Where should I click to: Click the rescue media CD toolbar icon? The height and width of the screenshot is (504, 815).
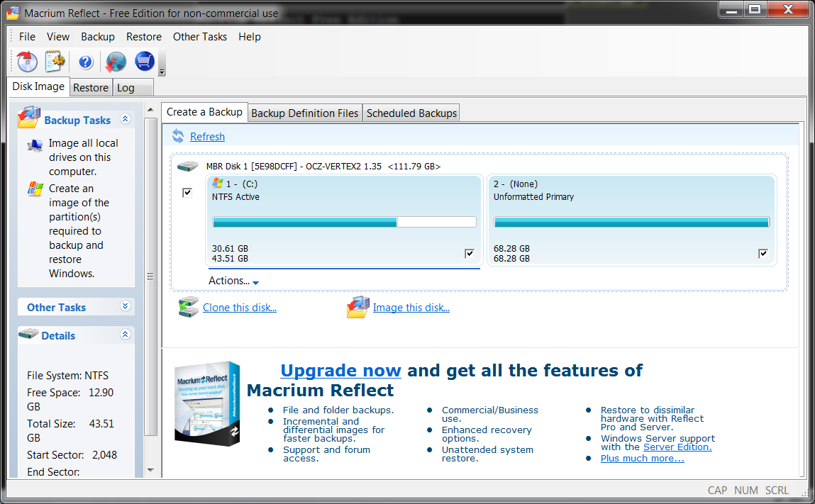pyautogui.click(x=27, y=62)
